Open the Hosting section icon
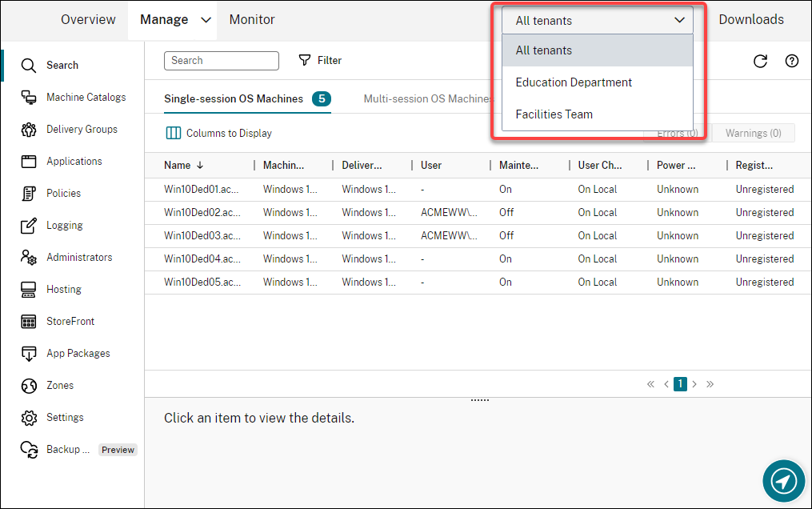This screenshot has width=812, height=509. point(29,290)
